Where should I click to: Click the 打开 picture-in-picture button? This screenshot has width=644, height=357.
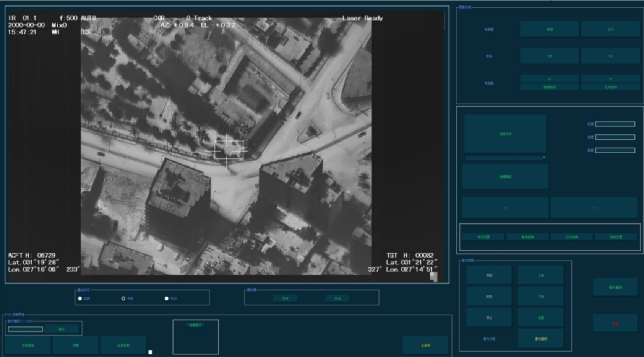285,298
